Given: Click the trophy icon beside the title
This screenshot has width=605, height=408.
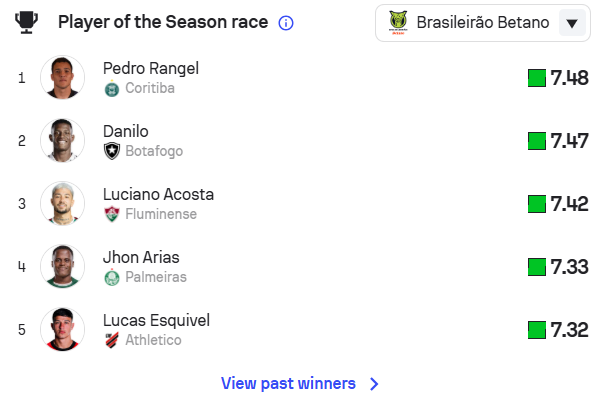Looking at the screenshot, I should [x=27, y=22].
